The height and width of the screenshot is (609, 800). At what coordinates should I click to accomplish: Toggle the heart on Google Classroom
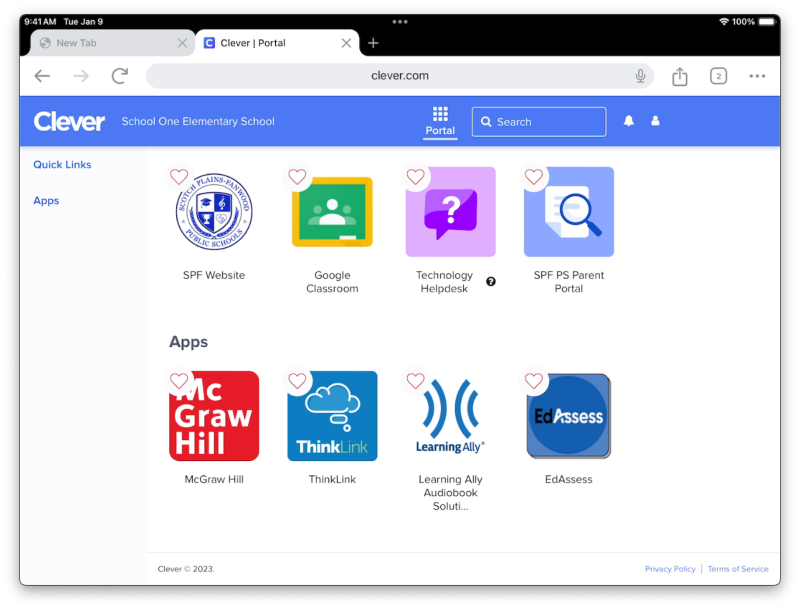pos(297,177)
